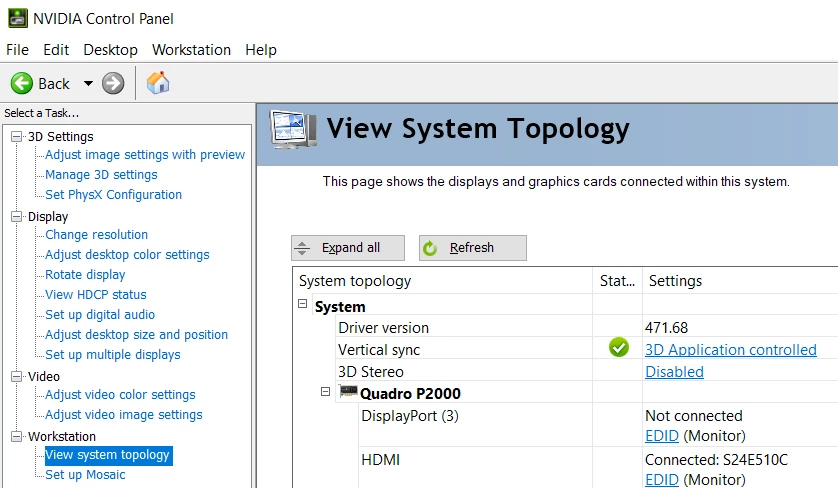Screen dimensions: 838x488
Task: Select Change resolution
Action: 96,235
